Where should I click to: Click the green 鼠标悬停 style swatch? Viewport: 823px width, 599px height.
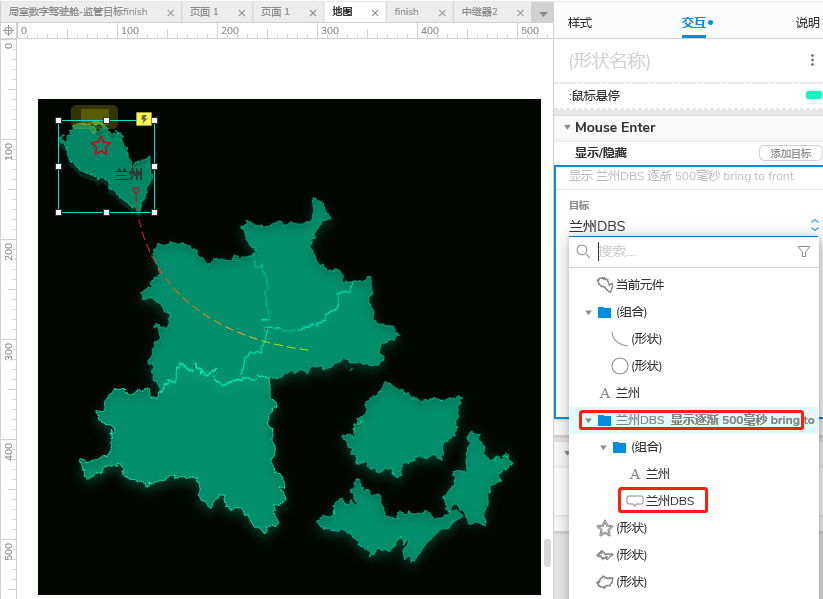pos(813,95)
